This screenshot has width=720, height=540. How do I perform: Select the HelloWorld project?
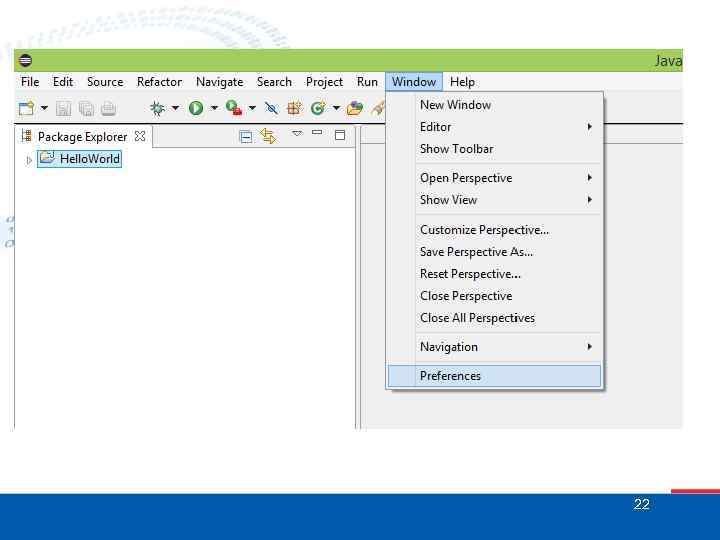coord(79,159)
